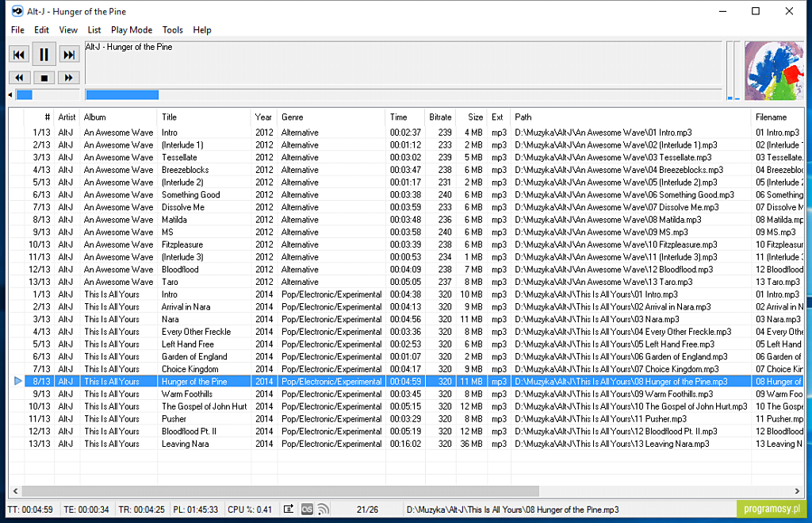Seek within the track progress bar
The image size is (812, 523).
click(x=404, y=95)
